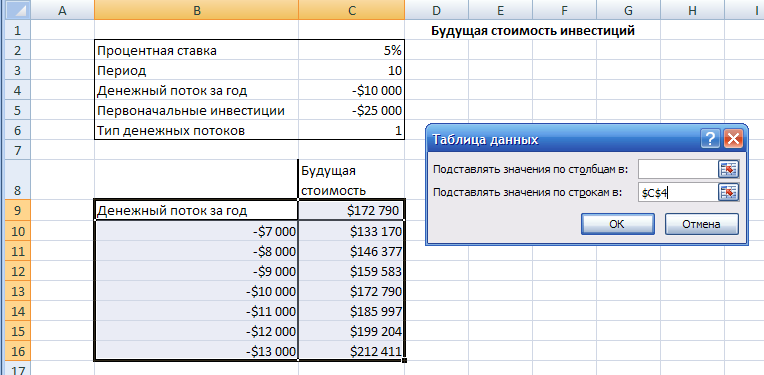
Task: Select the -$13 000 cell
Action: point(196,351)
